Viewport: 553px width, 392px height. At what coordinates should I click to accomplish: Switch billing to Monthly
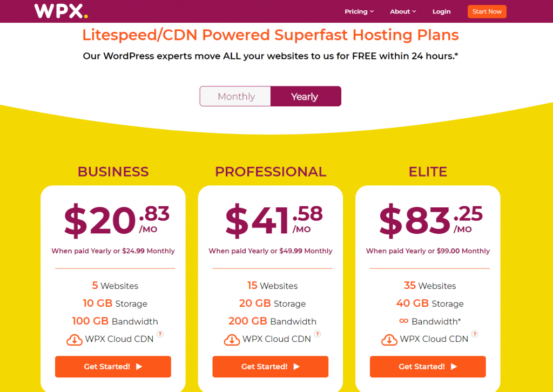pyautogui.click(x=235, y=96)
